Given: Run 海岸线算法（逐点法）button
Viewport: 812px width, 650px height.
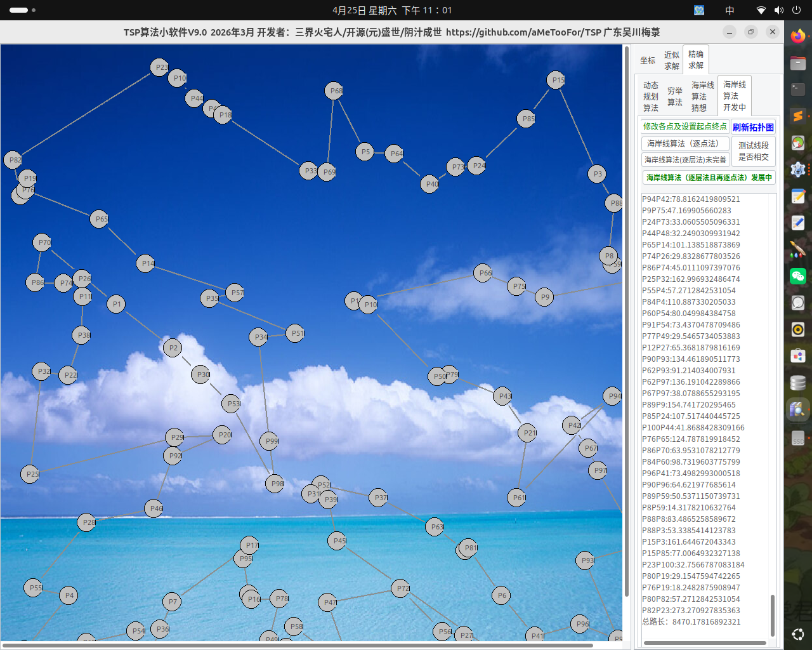Looking at the screenshot, I should point(685,143).
